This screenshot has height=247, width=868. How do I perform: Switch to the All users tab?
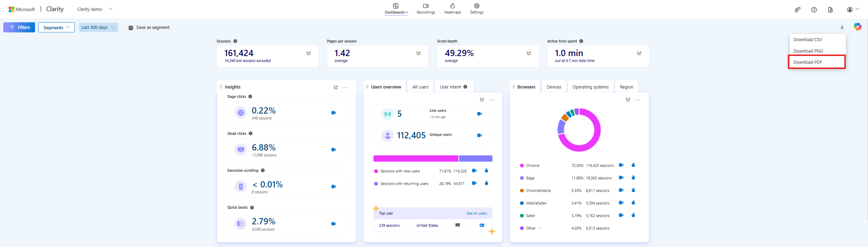coord(420,87)
